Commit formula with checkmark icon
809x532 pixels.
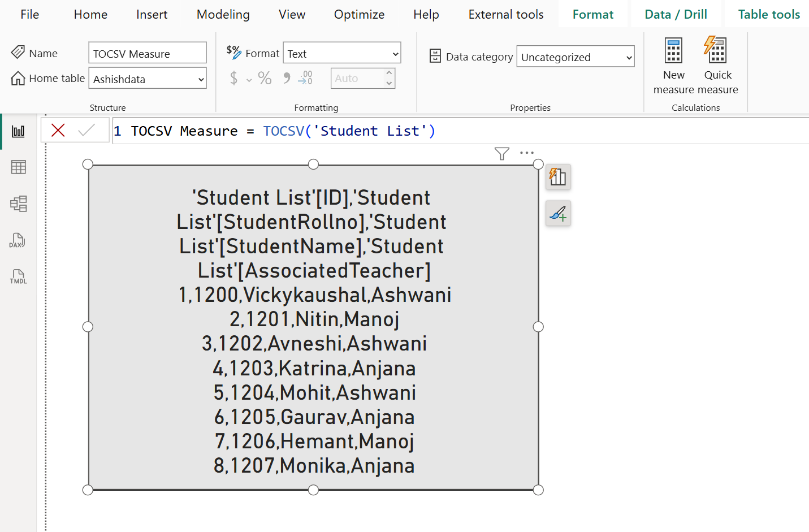click(86, 131)
